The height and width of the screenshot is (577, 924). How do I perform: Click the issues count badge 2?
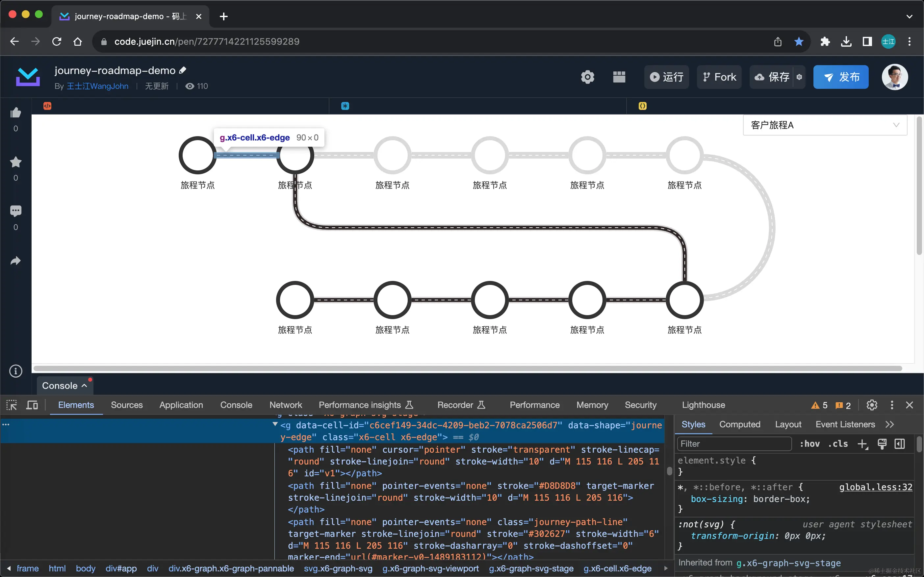coord(843,405)
